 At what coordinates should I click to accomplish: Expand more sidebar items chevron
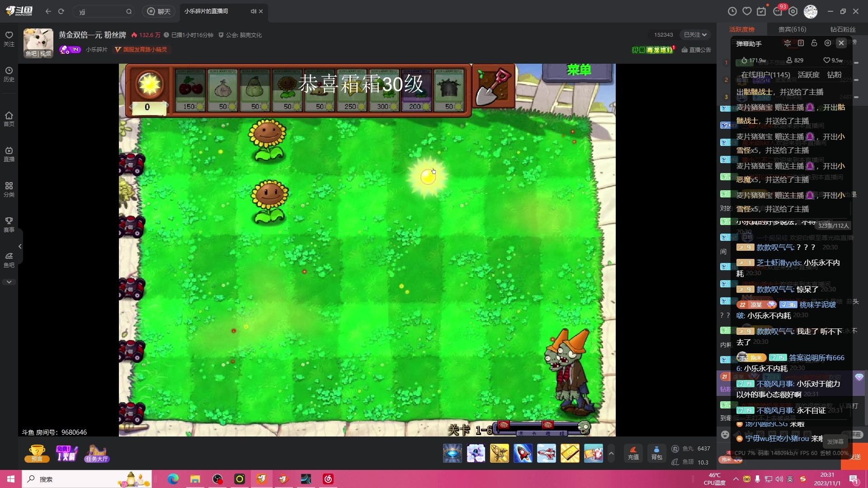pos(9,282)
